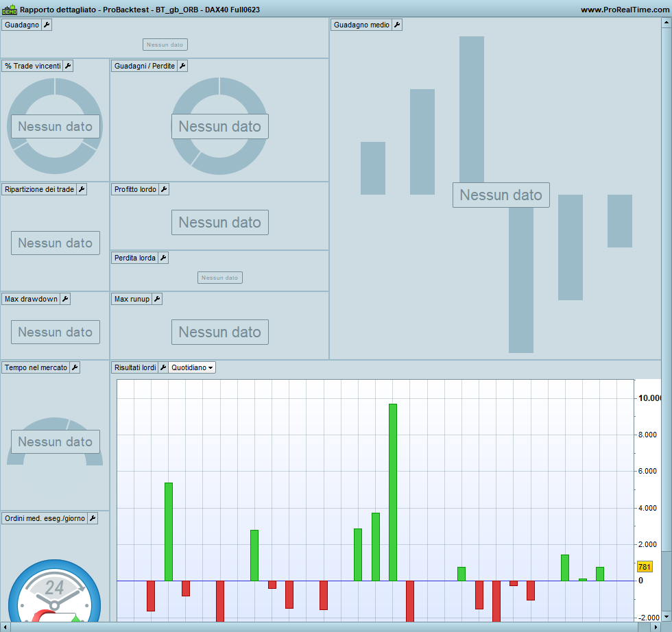The image size is (672, 632).
Task: Select the Max drawdown label
Action: point(31,299)
